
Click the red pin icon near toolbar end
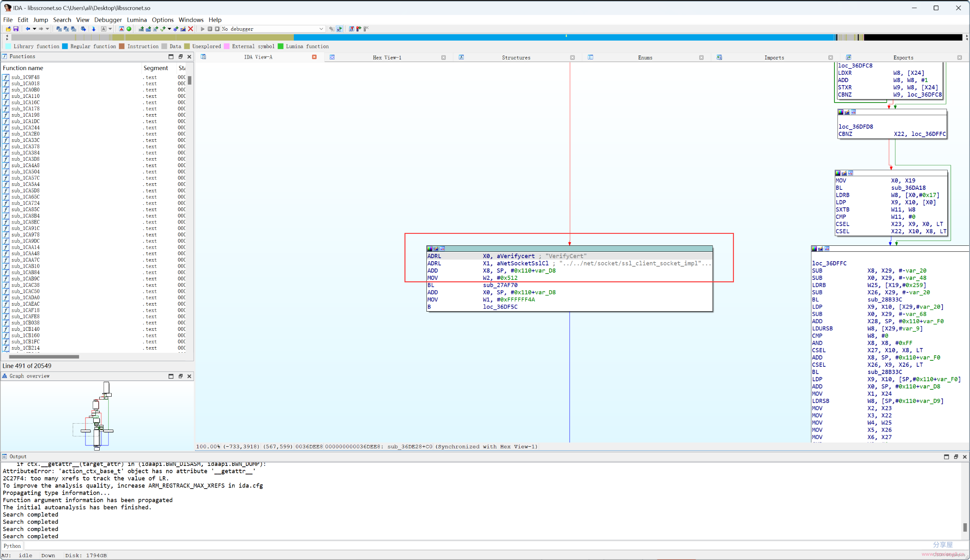pyautogui.click(x=358, y=29)
